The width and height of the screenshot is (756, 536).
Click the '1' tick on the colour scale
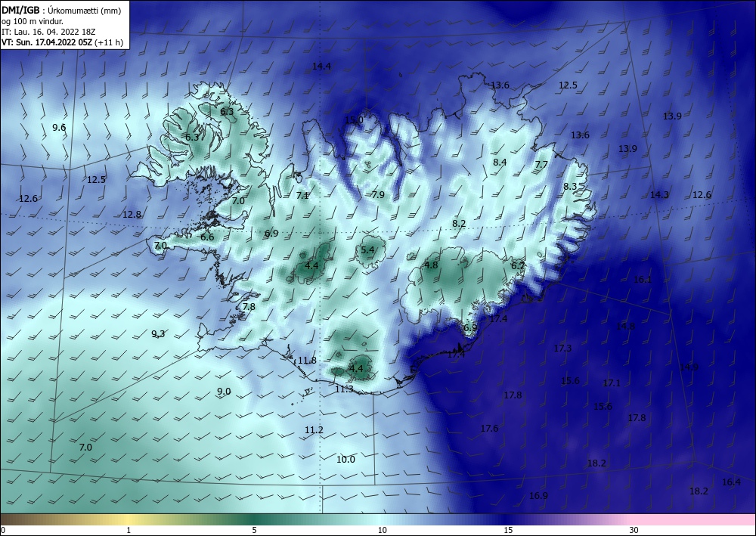129,531
